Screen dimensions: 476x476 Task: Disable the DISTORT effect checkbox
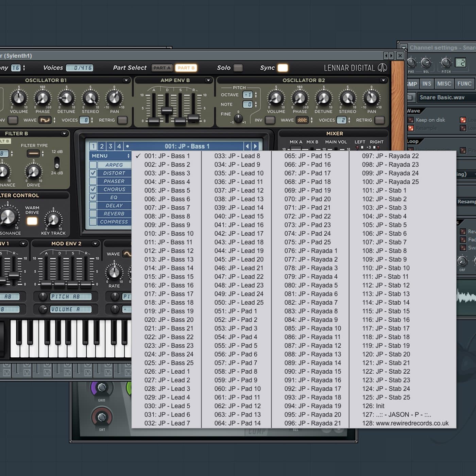click(x=93, y=173)
